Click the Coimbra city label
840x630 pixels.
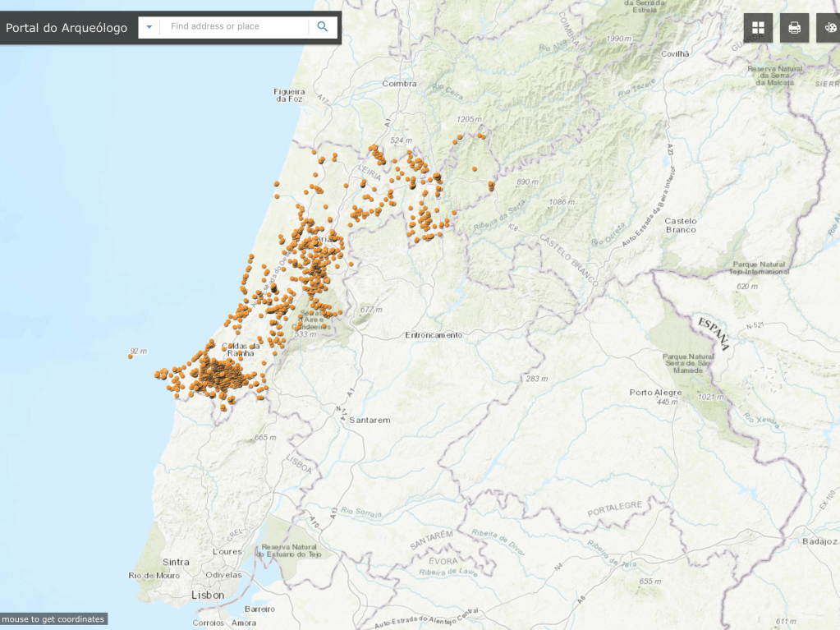point(399,84)
